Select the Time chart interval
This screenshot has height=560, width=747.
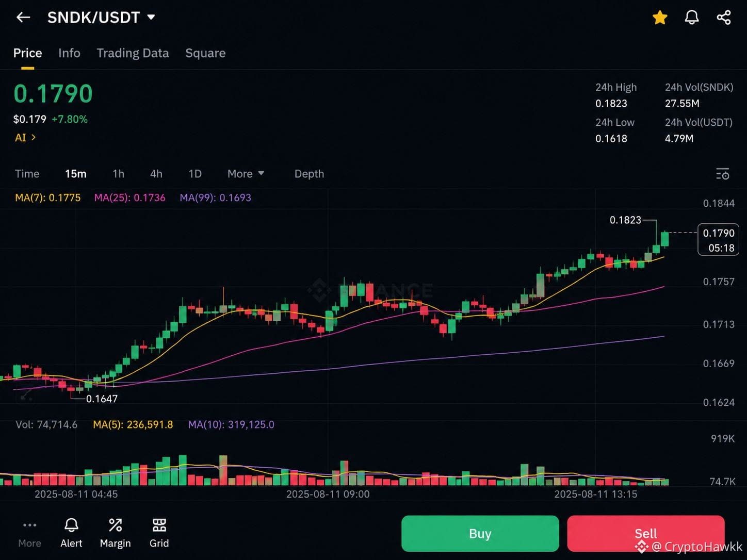27,174
